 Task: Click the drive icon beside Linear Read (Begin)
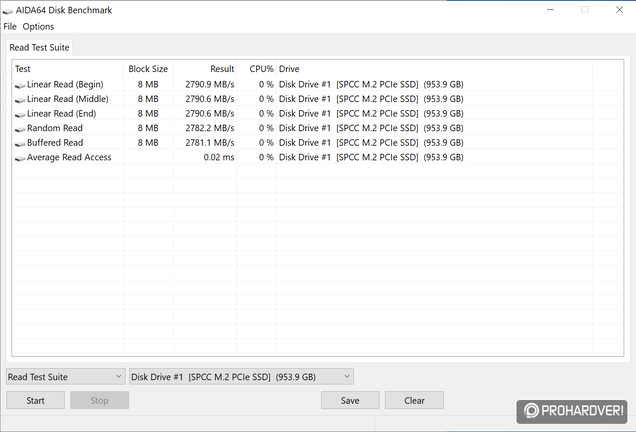pos(20,85)
